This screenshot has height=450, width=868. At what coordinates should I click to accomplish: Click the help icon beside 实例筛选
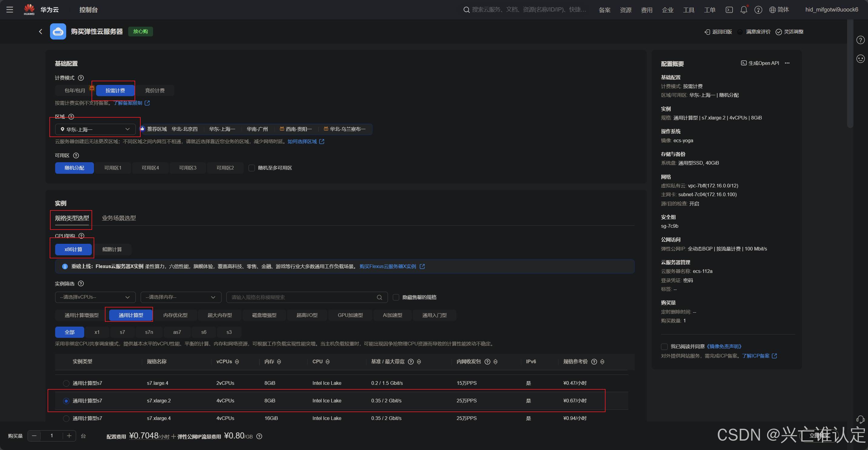click(x=81, y=284)
